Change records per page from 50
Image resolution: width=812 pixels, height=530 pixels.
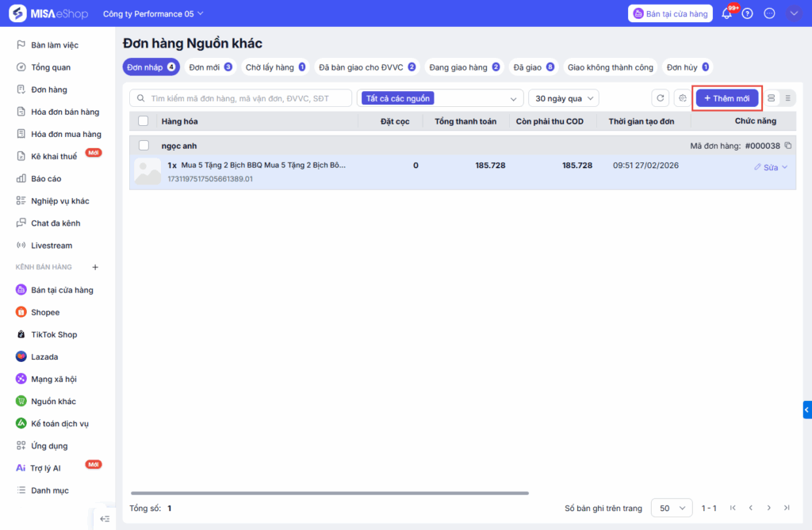[x=671, y=508]
